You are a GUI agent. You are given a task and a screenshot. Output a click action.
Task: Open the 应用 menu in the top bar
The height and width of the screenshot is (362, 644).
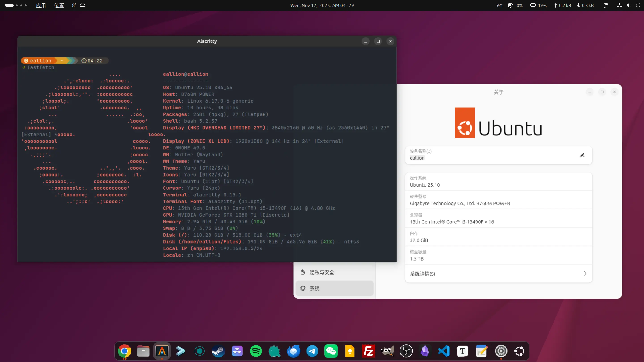click(41, 5)
